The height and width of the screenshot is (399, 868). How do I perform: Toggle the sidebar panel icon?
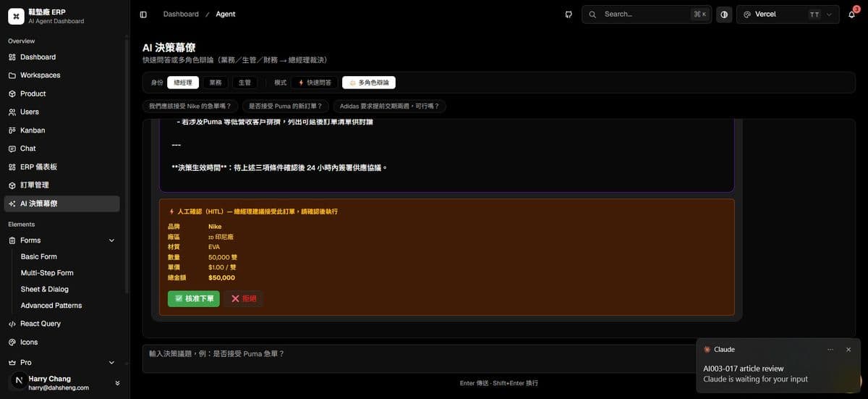tap(143, 14)
